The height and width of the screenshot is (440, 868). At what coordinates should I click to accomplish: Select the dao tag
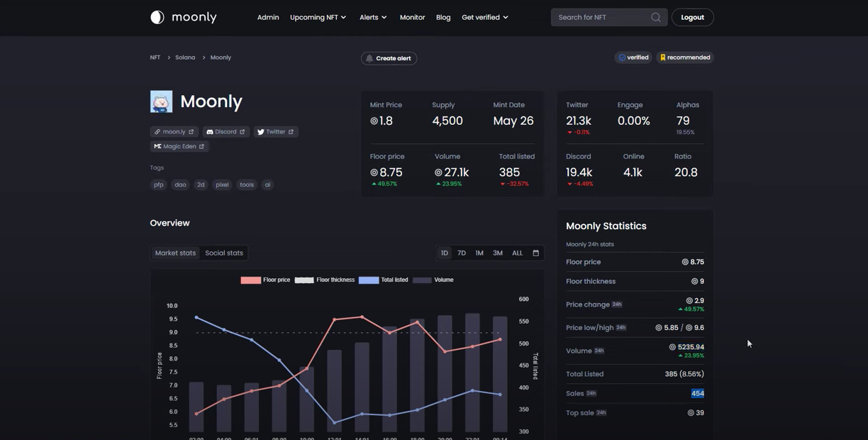pyautogui.click(x=181, y=185)
